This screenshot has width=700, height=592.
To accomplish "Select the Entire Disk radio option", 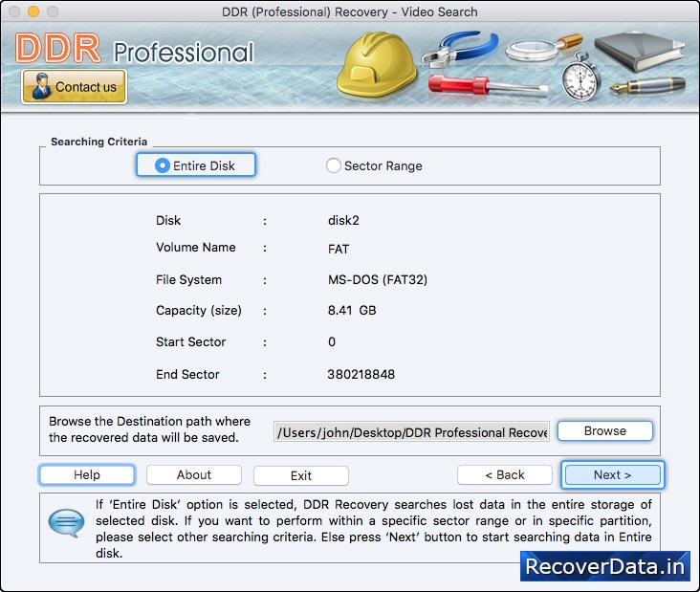I will (x=196, y=165).
